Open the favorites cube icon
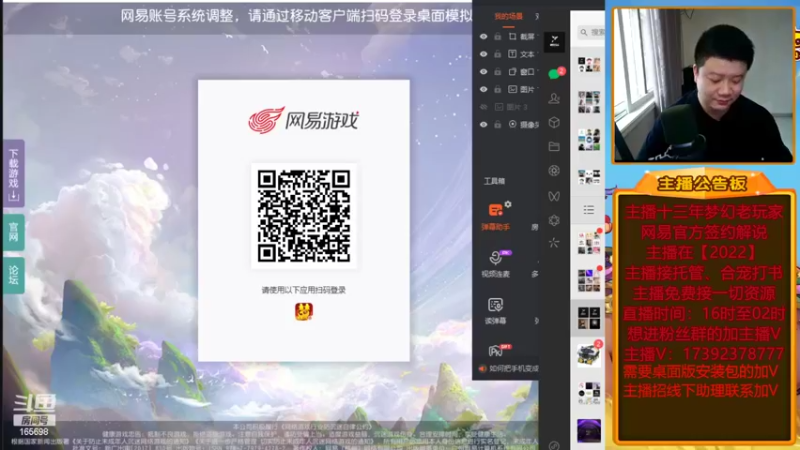The height and width of the screenshot is (450, 800). pos(554,123)
